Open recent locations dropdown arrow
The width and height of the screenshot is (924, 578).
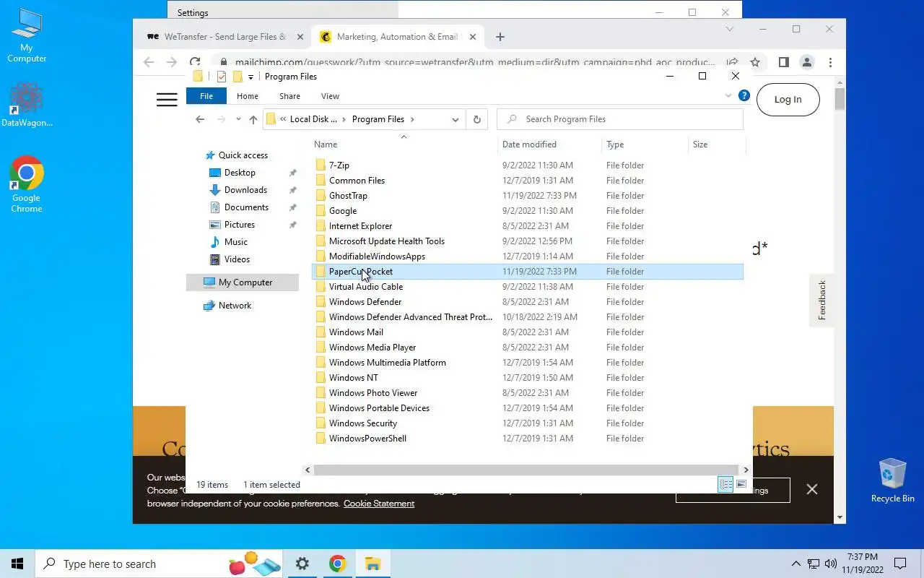(x=238, y=119)
